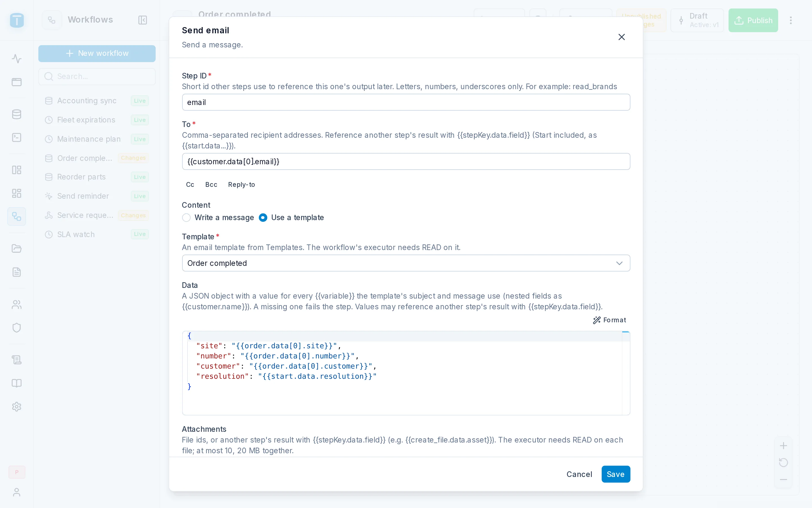Screen dimensions: 812x508
Task: Open the shield security icon in sidebar
Action: (16, 328)
